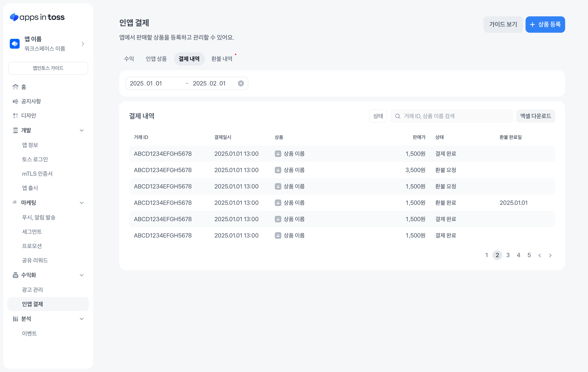The image size is (588, 372).
Task: Select 인앱 결제 in the sidebar
Action: pyautogui.click(x=48, y=304)
